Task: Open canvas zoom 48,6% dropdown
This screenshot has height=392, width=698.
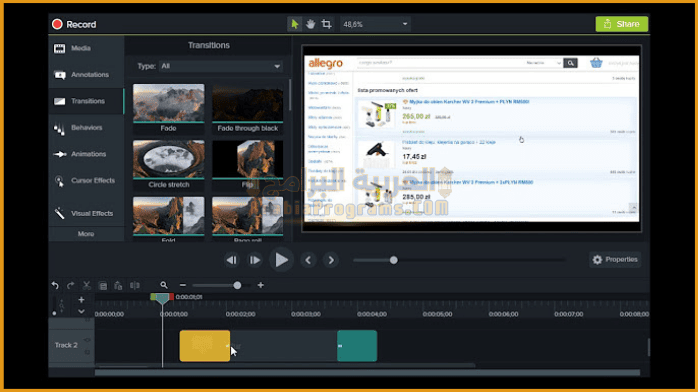Action: point(375,24)
